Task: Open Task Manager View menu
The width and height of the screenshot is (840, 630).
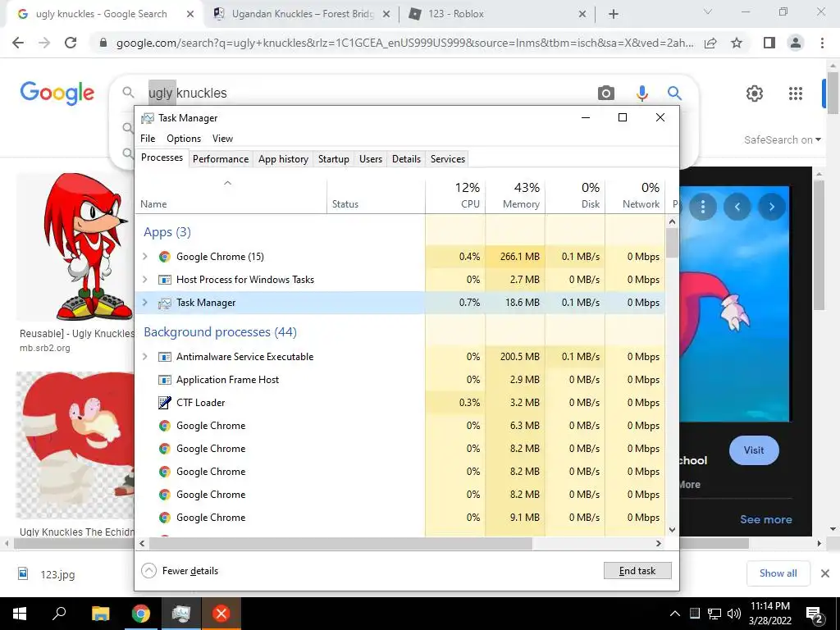Action: tap(222, 139)
